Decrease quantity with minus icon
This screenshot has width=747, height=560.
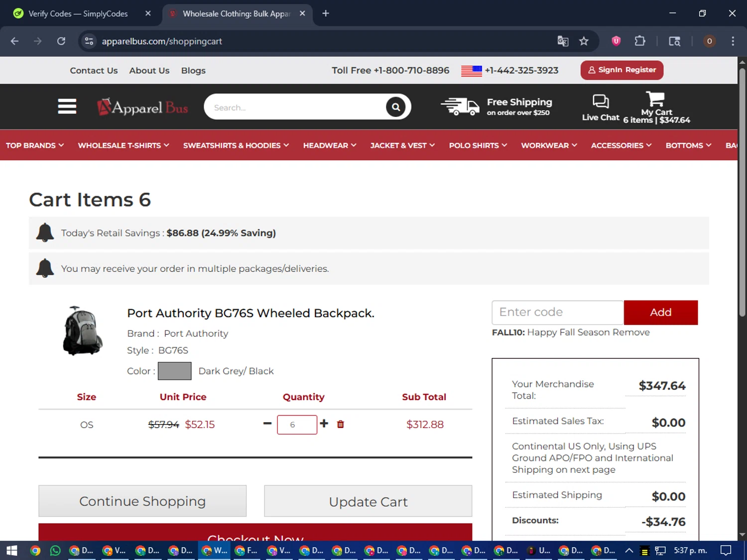pos(267,424)
